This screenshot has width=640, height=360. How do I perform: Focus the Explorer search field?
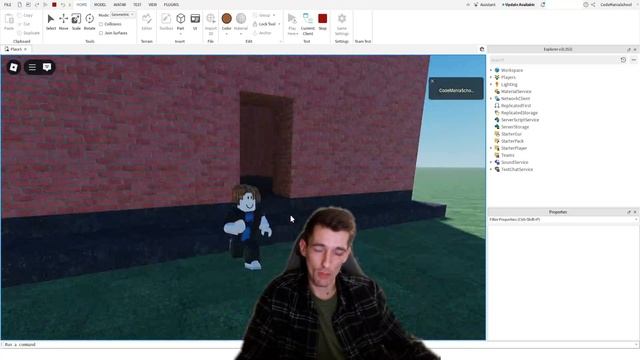[x=553, y=60]
